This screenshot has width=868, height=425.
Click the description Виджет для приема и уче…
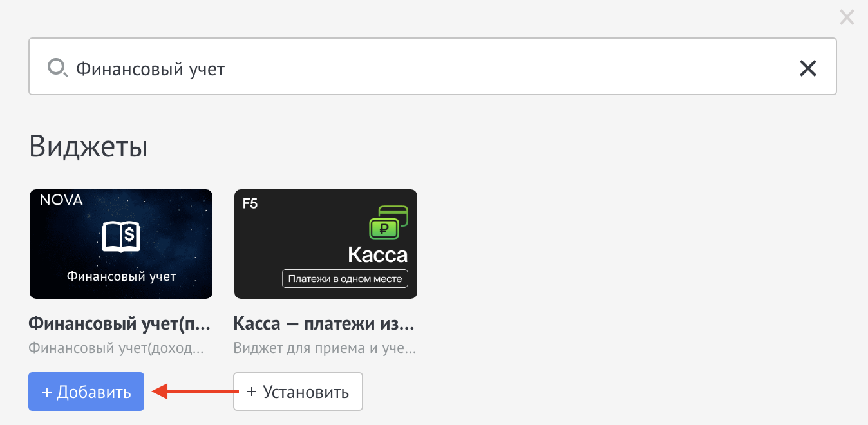[x=325, y=348]
